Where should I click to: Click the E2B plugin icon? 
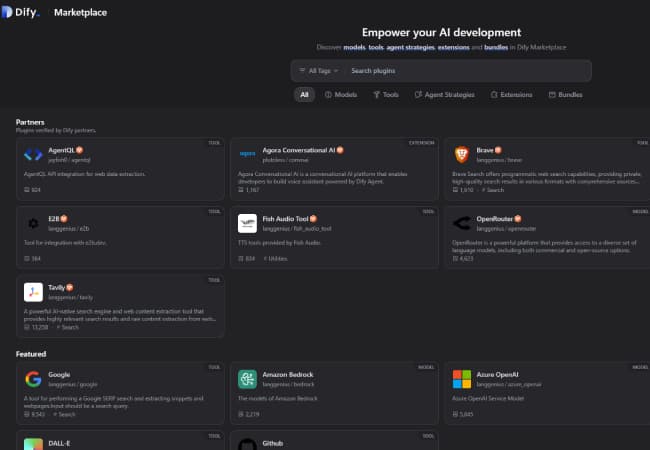tap(33, 222)
